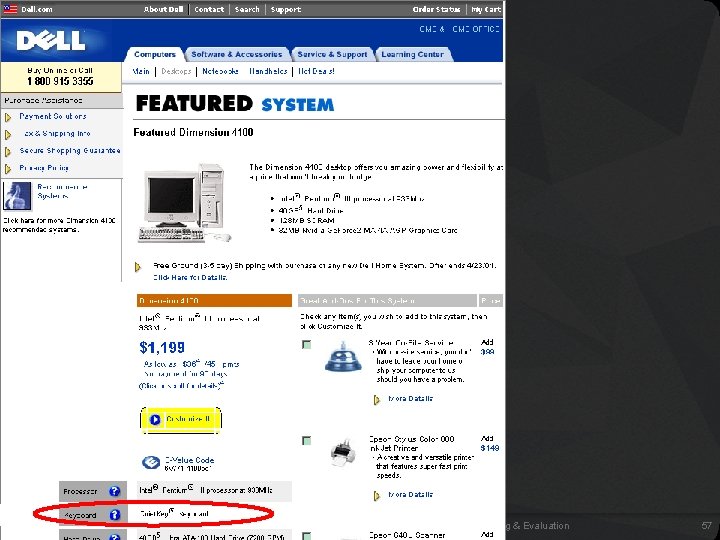Click the Click Here for Details link
720x540 pixels.
190,277
